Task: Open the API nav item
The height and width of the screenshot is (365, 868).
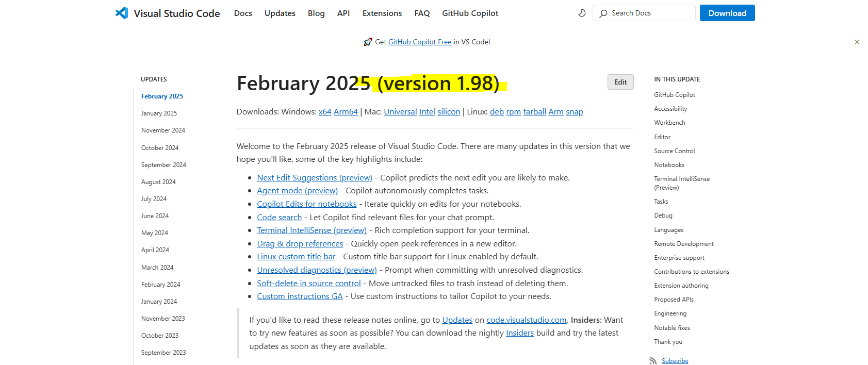Action: click(343, 13)
